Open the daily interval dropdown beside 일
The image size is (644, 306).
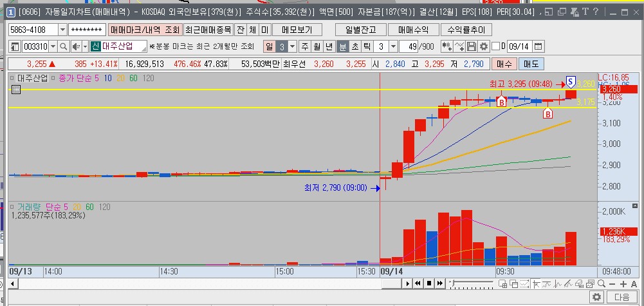[293, 46]
